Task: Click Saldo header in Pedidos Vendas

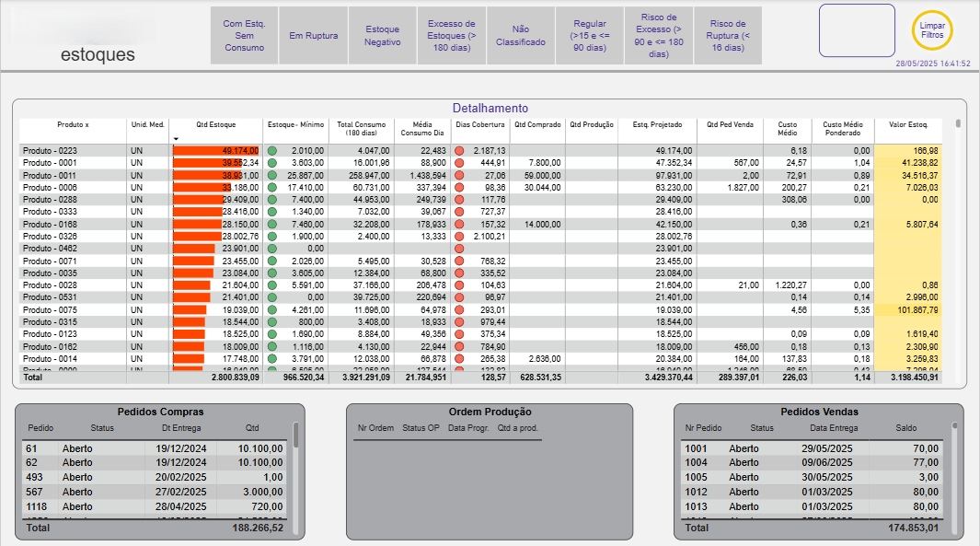Action: pos(905,428)
